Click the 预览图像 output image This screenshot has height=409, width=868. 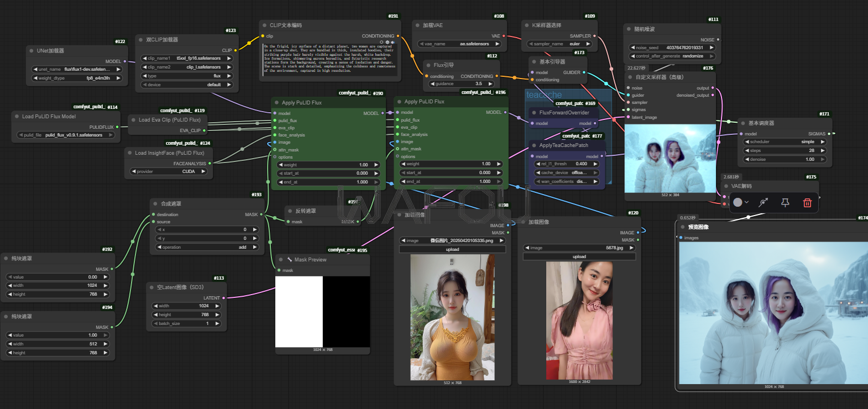[773, 313]
